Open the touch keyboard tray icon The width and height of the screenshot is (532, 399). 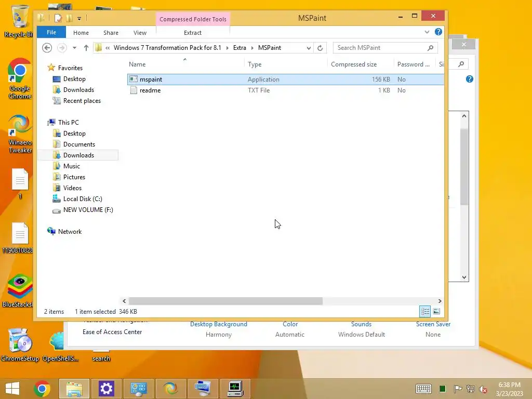423,389
